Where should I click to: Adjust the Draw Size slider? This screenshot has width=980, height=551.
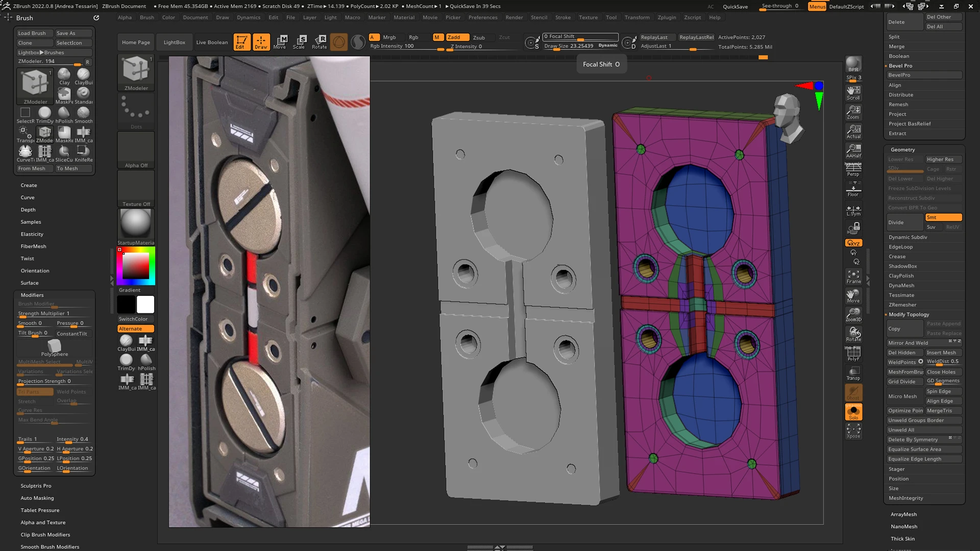coord(580,46)
